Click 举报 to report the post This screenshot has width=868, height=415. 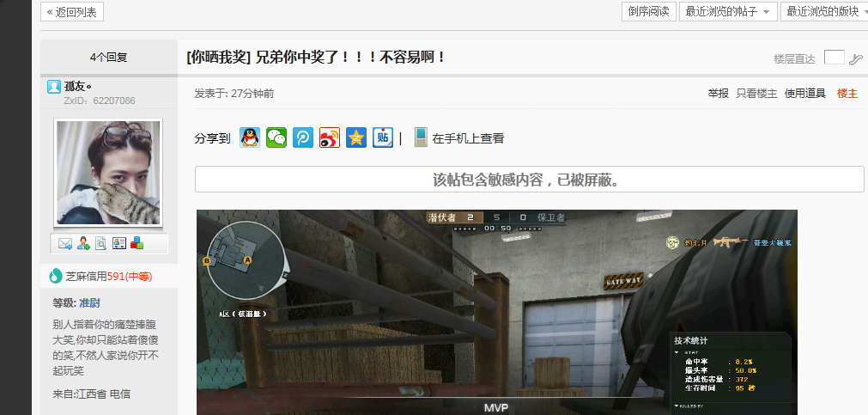[x=718, y=94]
